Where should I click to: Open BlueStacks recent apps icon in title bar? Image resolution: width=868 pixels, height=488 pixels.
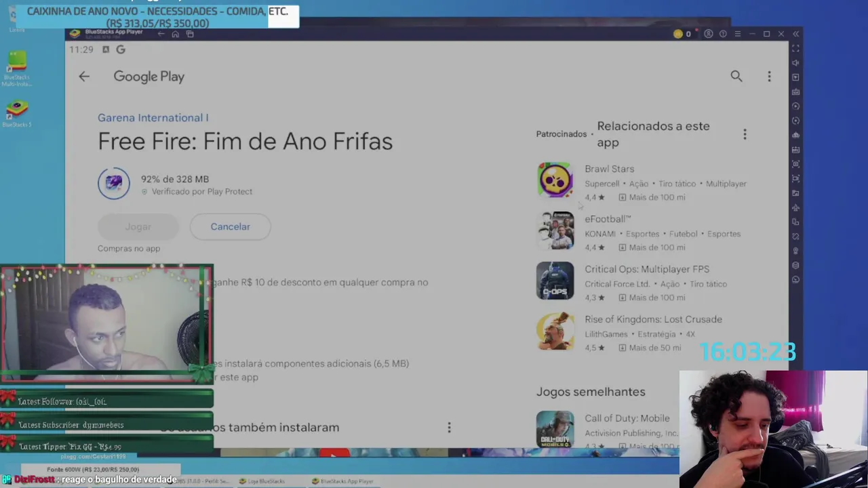coord(190,34)
